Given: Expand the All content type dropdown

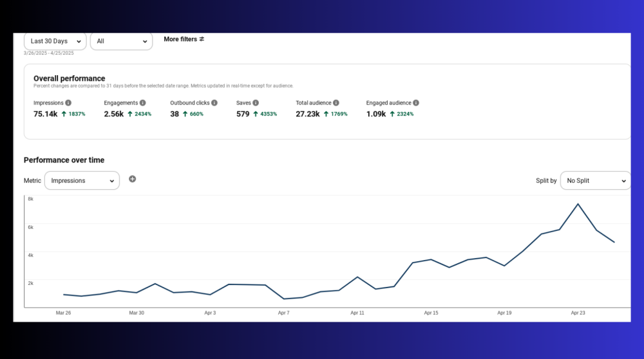Looking at the screenshot, I should point(121,41).
